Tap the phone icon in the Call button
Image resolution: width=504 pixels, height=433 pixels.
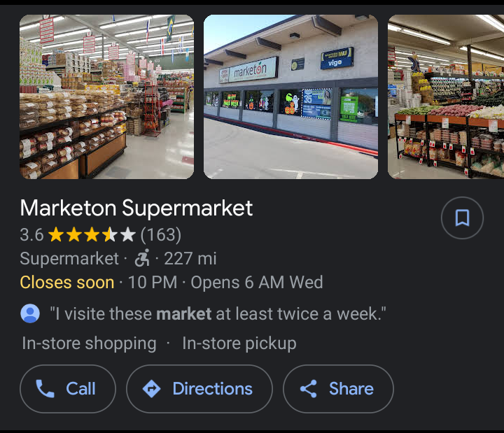coord(45,389)
